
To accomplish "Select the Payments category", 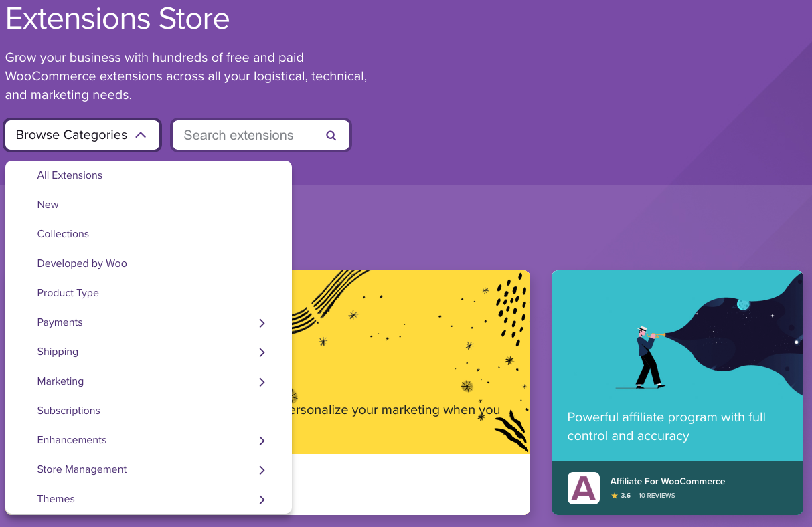I will click(x=60, y=322).
